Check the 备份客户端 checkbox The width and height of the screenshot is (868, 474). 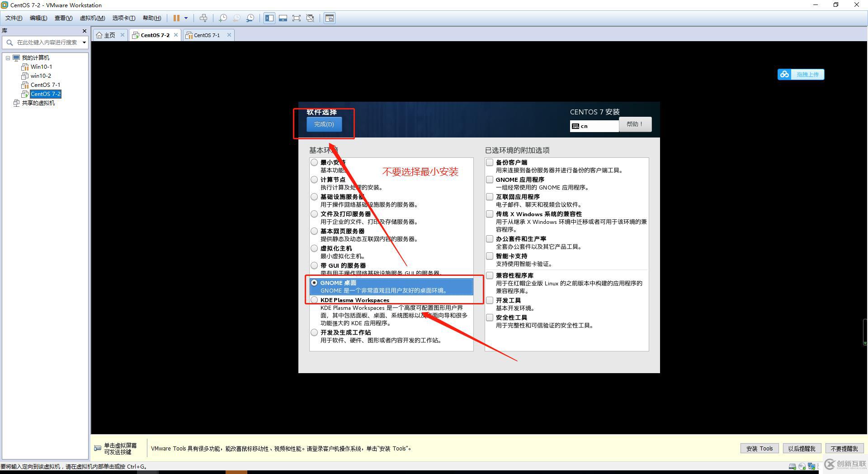click(x=490, y=162)
